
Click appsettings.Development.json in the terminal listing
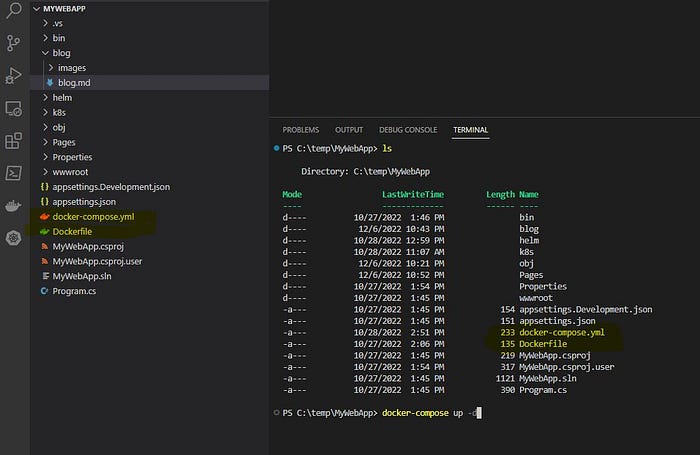pos(586,309)
